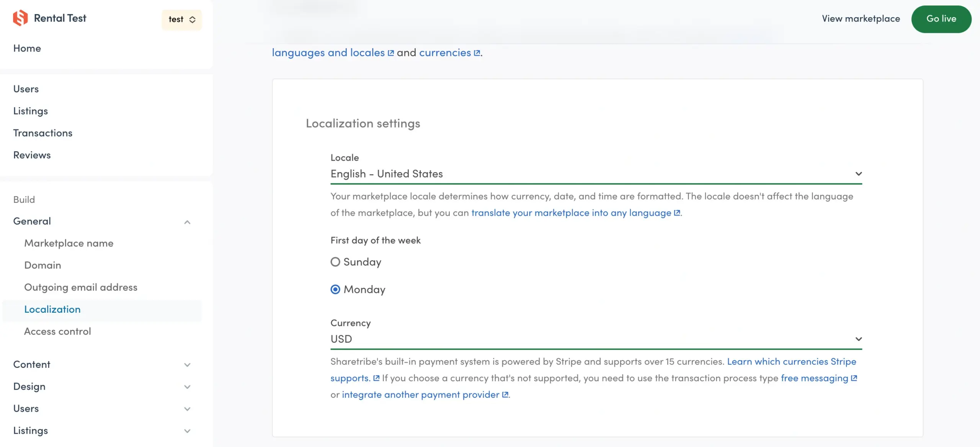Open Users under Home section

click(26, 89)
